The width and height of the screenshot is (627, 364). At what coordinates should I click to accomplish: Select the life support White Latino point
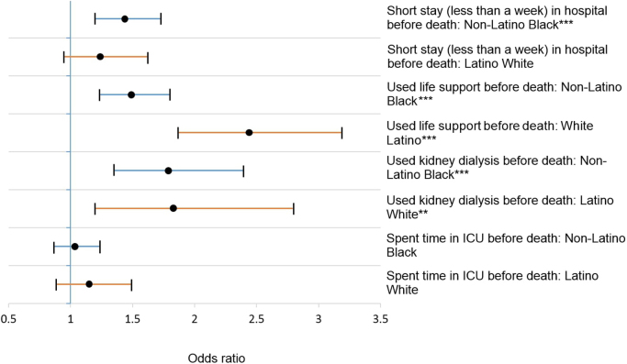(x=249, y=133)
